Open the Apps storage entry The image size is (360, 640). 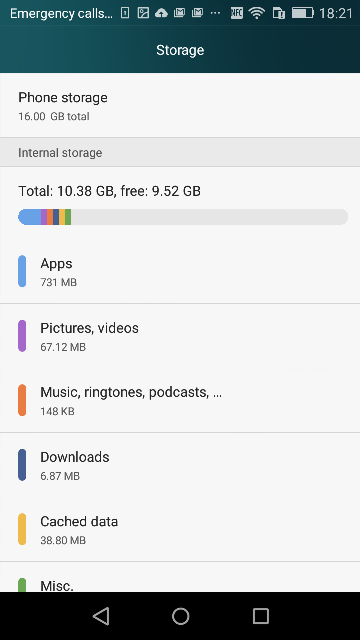tap(180, 271)
